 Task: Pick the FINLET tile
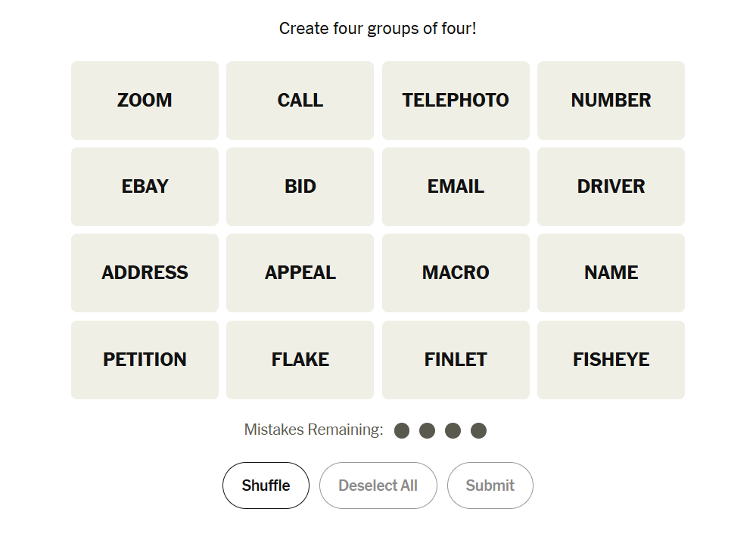[456, 360]
